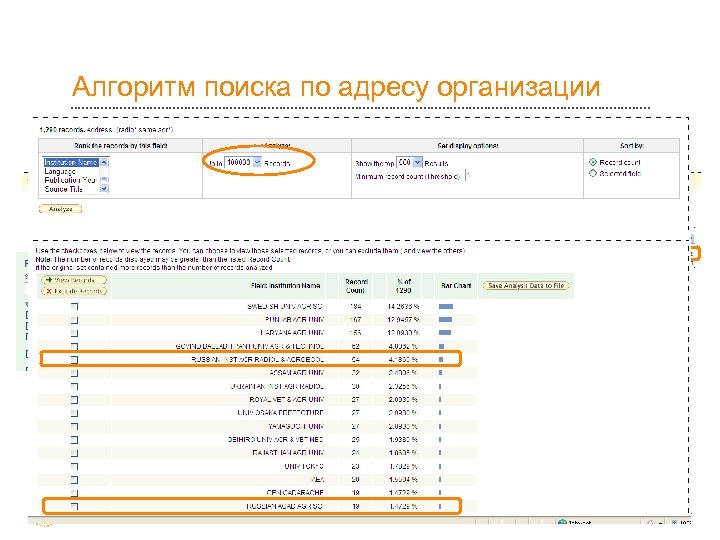720x540 pixels.
Task: Click the field list scroll-up arrow
Action: pyautogui.click(x=104, y=163)
